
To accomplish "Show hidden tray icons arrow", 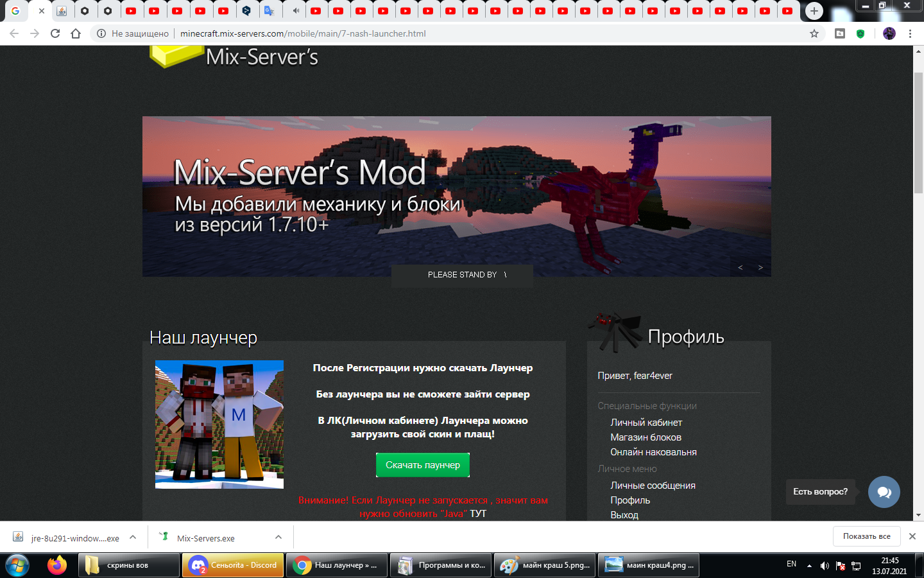I will (809, 566).
